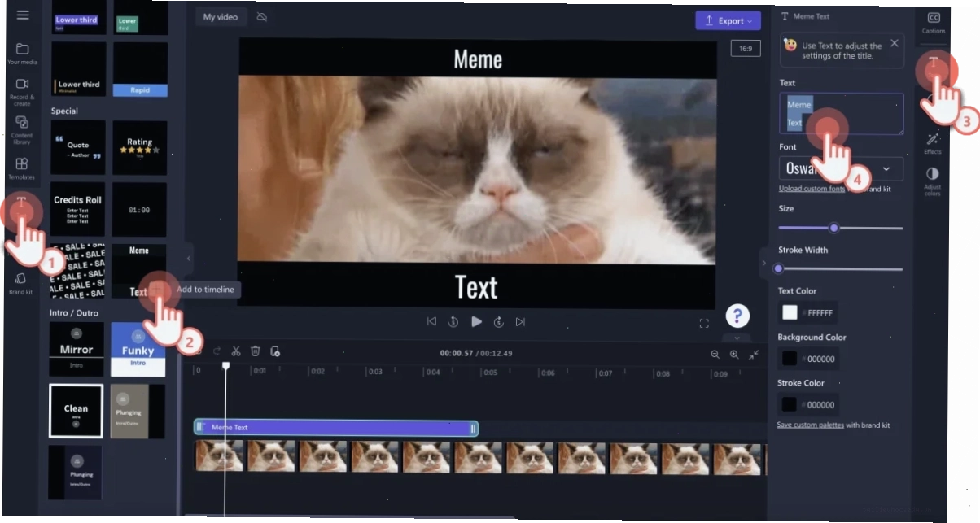
Task: Click the bottom Text caption in preview
Action: (476, 287)
